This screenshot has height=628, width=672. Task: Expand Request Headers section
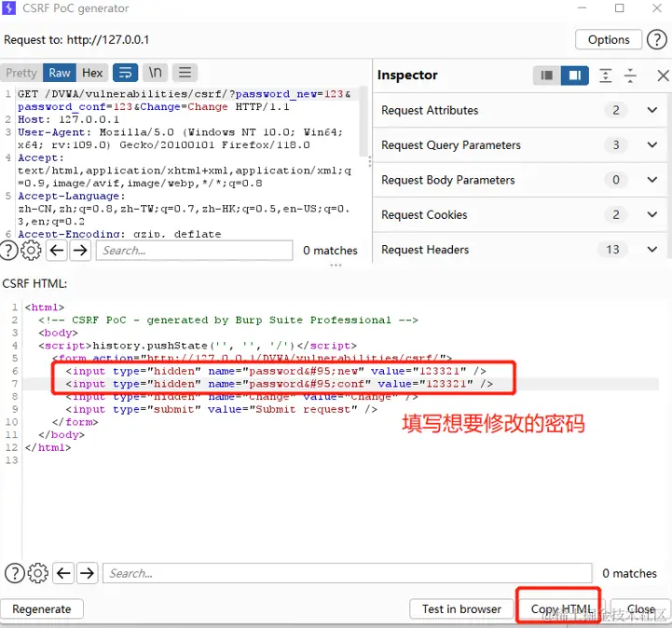pyautogui.click(x=652, y=250)
